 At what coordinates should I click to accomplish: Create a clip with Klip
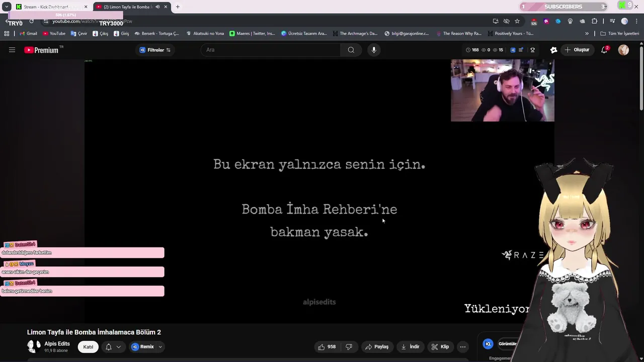[440, 347]
